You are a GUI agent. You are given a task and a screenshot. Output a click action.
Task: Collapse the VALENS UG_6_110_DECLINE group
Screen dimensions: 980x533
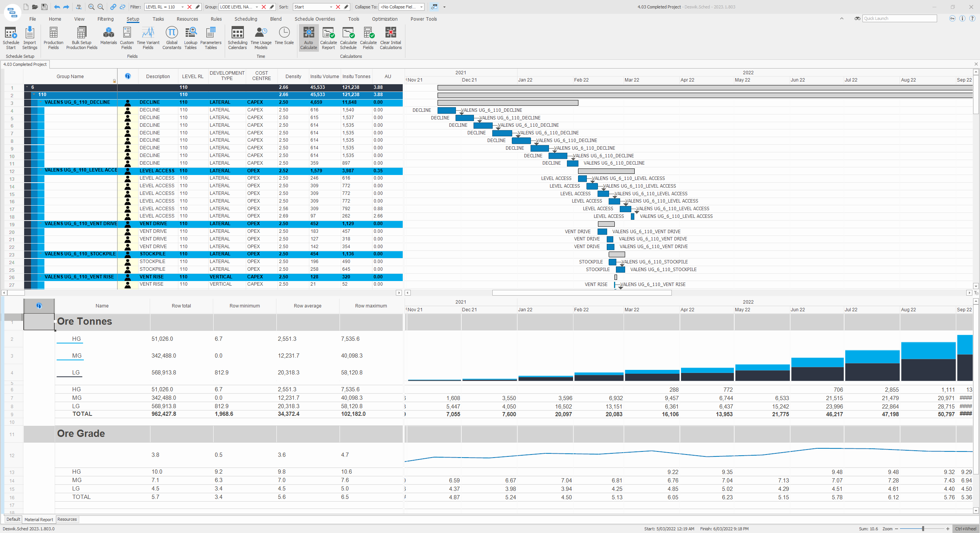41,102
